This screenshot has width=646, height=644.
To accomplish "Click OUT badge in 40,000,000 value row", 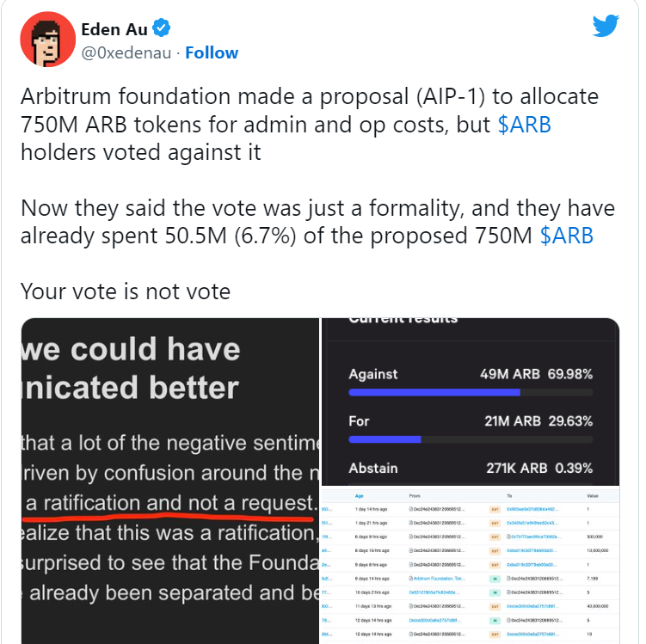I will [495, 606].
